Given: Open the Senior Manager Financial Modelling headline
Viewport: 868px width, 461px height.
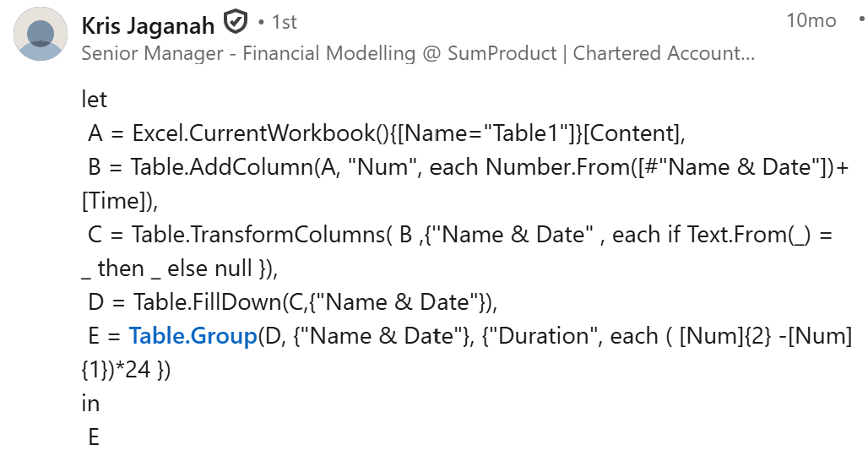Looking at the screenshot, I should coord(418,53).
